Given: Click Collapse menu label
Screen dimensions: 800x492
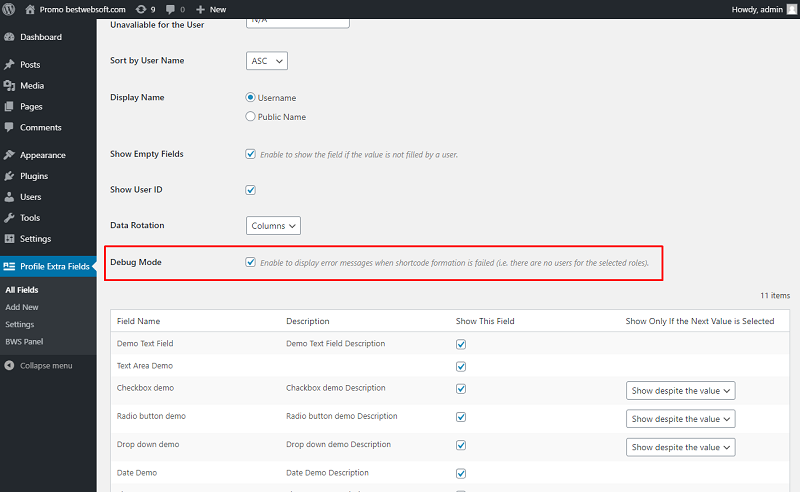Looking at the screenshot, I should point(46,365).
